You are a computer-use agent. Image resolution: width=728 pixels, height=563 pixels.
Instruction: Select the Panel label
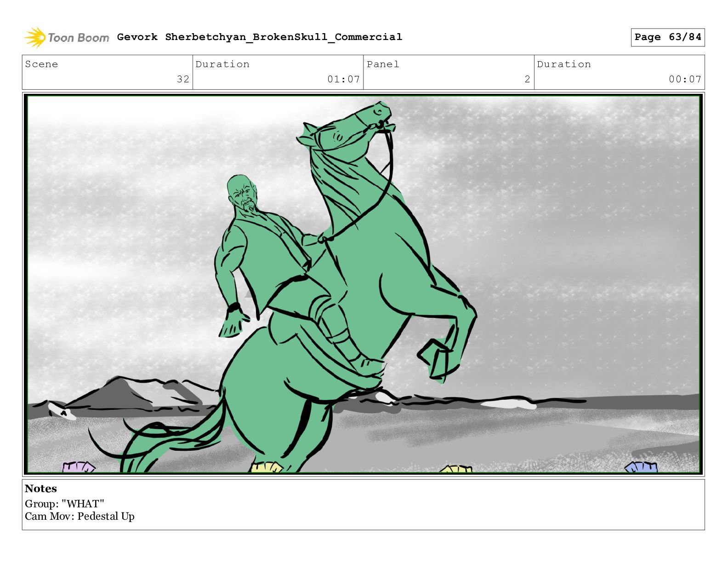point(383,64)
